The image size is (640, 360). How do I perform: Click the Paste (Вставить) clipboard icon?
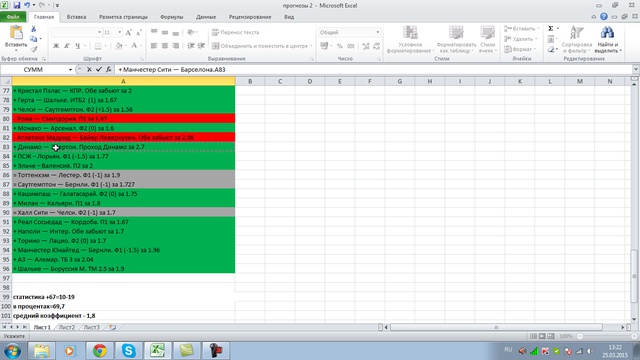16,33
